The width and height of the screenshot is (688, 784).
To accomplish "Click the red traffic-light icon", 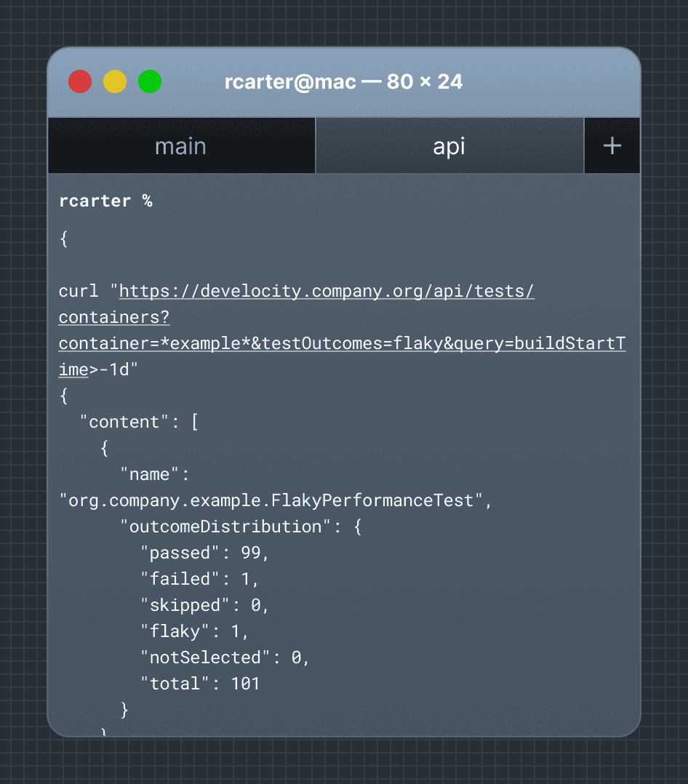I will 80,81.
